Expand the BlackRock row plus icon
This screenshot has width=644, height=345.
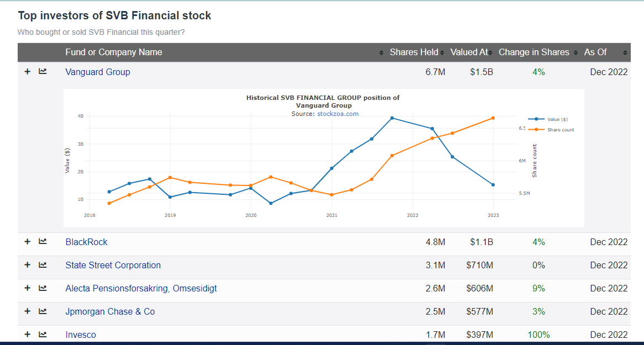coord(28,242)
